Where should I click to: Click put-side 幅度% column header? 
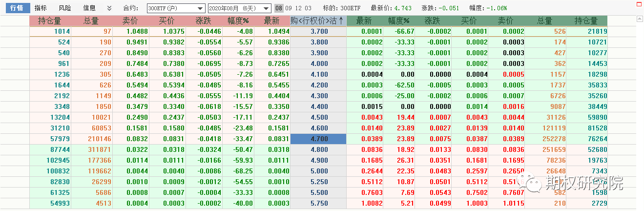pyautogui.click(x=399, y=21)
